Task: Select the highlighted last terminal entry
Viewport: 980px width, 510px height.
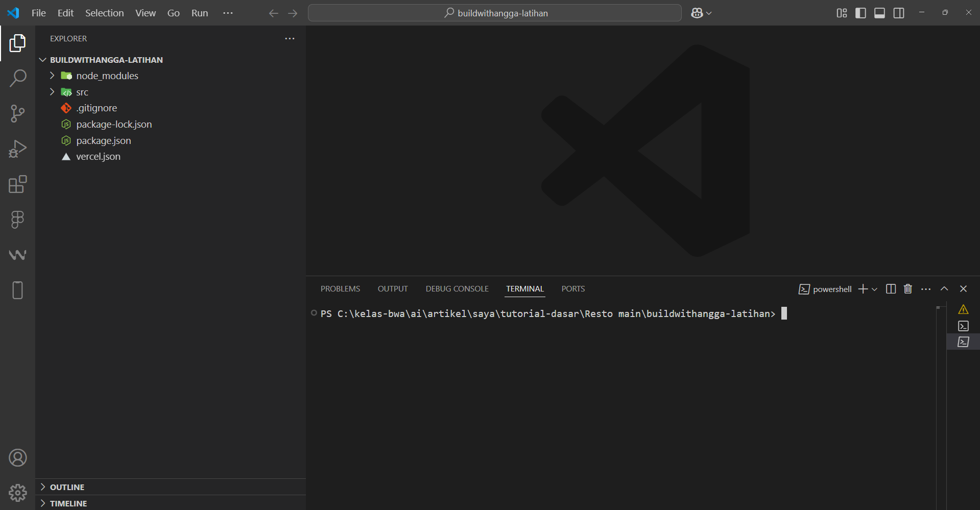Action: click(x=963, y=342)
